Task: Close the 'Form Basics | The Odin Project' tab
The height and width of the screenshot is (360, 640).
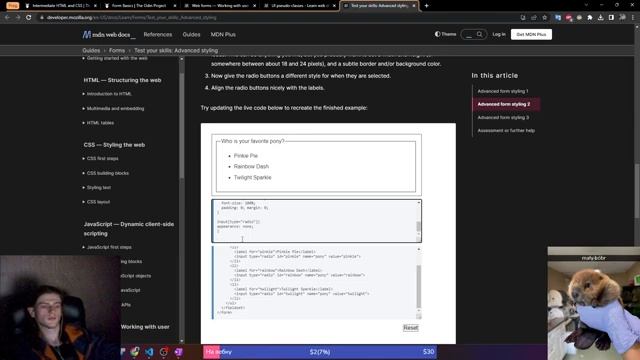Action: click(x=175, y=6)
